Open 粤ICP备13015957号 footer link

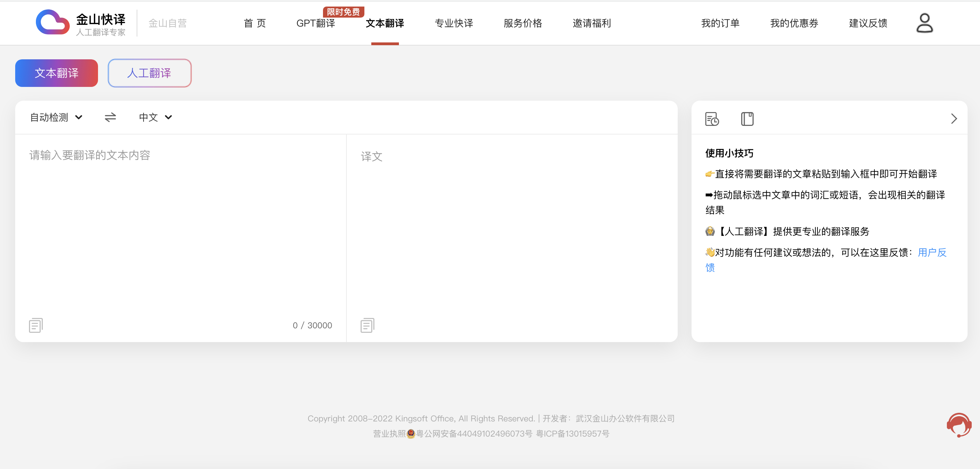(x=572, y=434)
